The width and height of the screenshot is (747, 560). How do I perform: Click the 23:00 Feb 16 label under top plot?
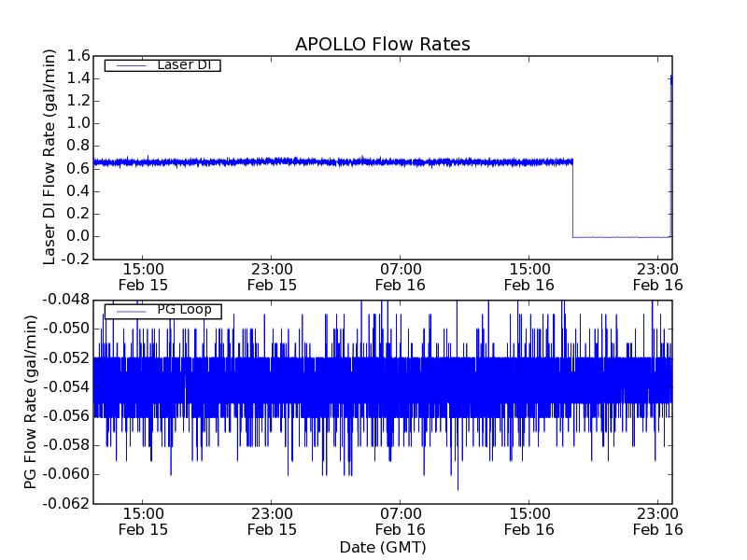click(x=658, y=276)
